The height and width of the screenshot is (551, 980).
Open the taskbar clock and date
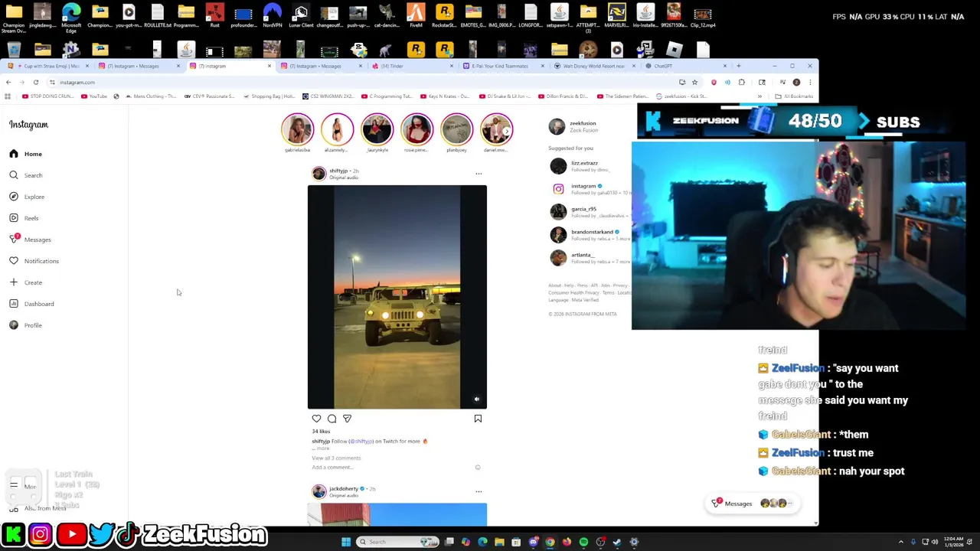coord(954,542)
